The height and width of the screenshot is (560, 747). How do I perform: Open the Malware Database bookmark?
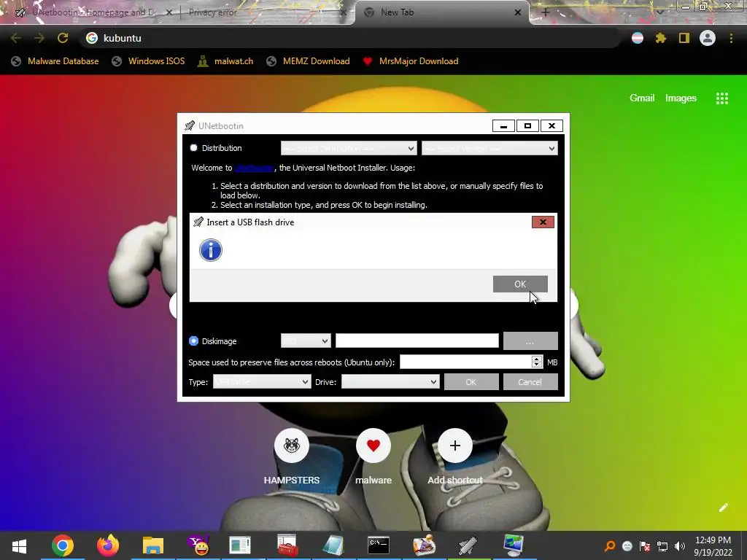pyautogui.click(x=55, y=61)
